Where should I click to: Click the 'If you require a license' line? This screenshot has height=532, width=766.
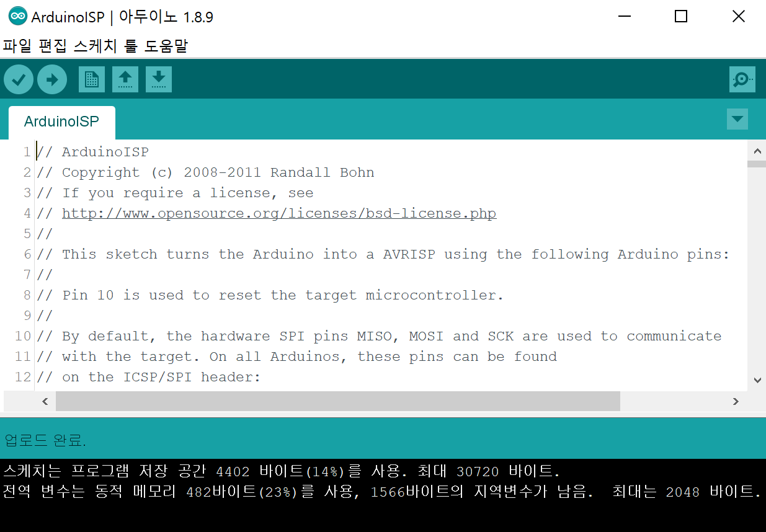tap(175, 193)
